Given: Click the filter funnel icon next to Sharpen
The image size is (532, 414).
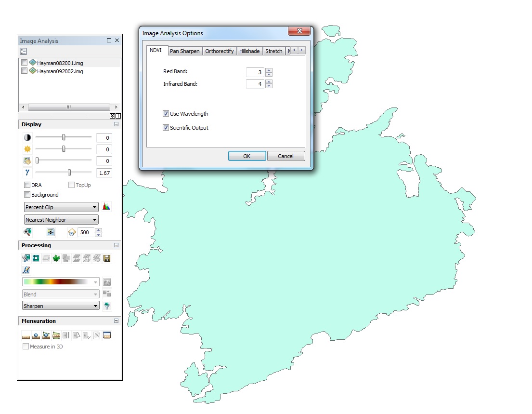Looking at the screenshot, I should (107, 306).
